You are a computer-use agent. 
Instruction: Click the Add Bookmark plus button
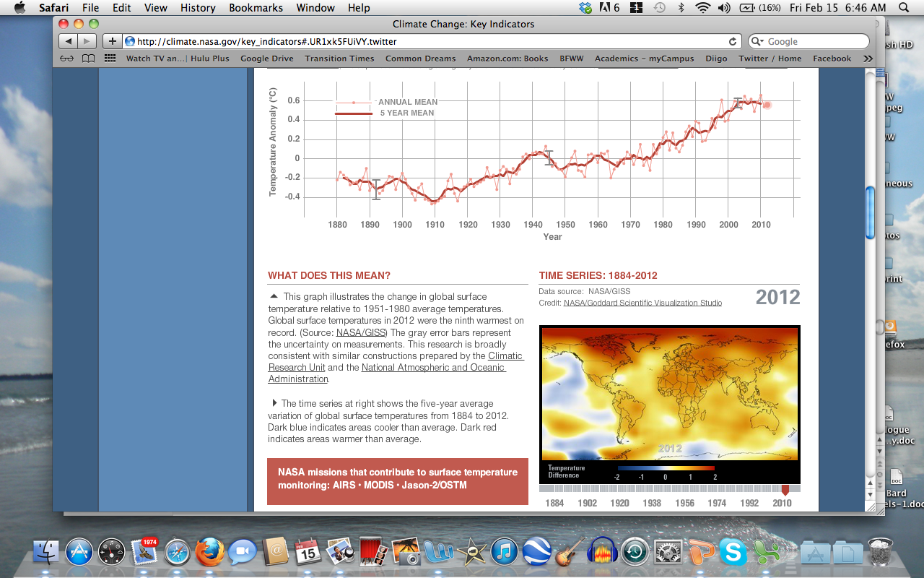point(112,41)
